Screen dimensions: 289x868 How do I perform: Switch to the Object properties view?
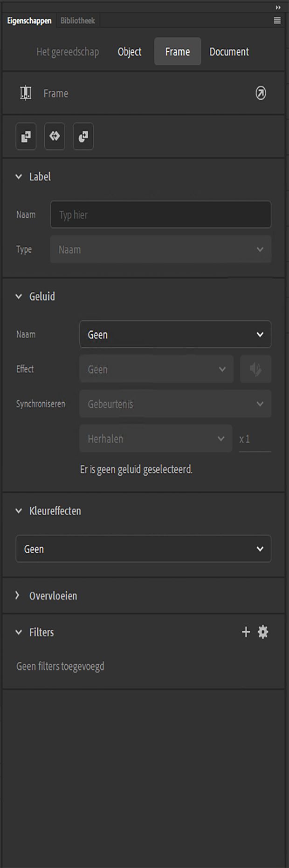coord(129,52)
